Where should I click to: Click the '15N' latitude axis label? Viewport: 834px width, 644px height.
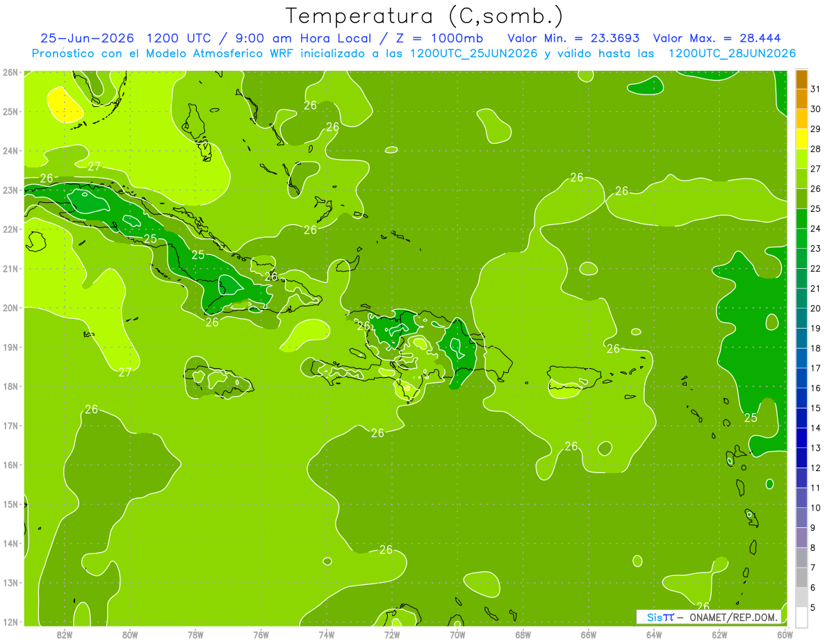click(10, 504)
